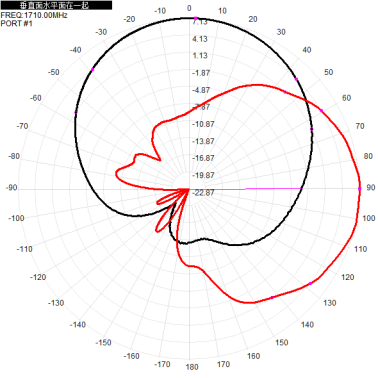Click the positive 150 degree angle label
The image size is (378, 378).
(x=282, y=342)
